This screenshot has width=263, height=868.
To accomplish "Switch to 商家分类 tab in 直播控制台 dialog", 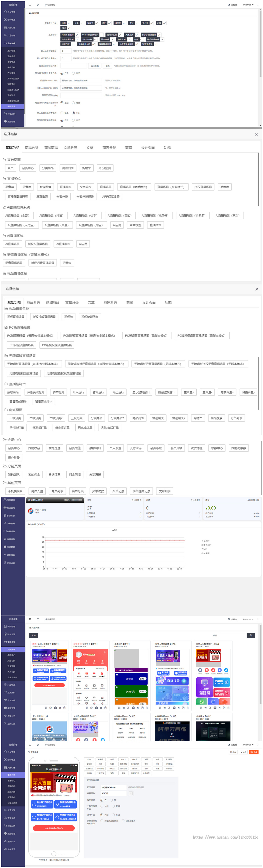I will pyautogui.click(x=110, y=303).
